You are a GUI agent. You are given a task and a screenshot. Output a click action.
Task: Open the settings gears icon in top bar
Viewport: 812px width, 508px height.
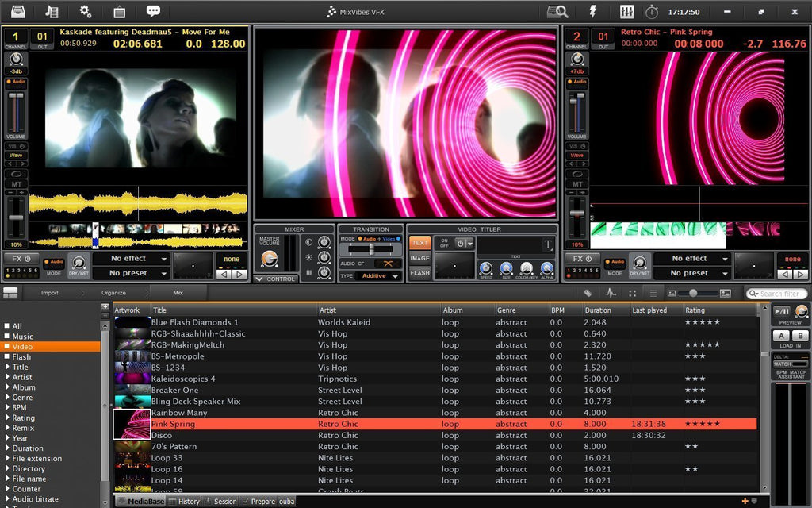coord(86,12)
